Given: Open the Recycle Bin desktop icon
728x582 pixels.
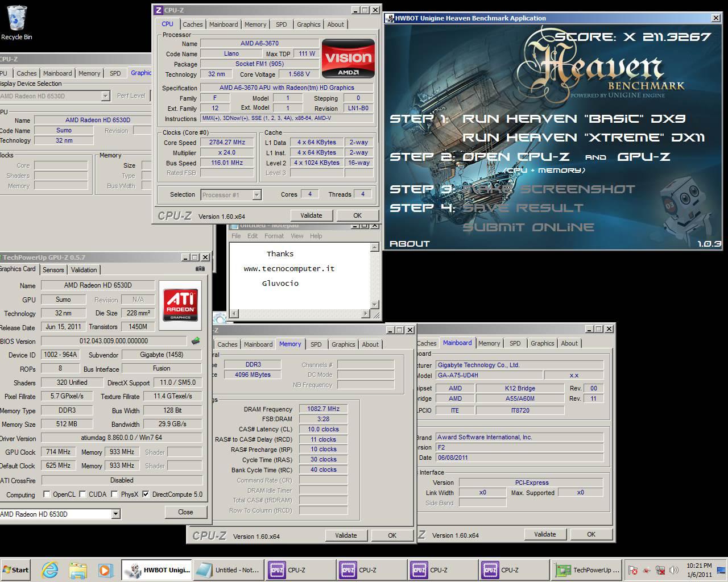Looking at the screenshot, I should tap(16, 23).
